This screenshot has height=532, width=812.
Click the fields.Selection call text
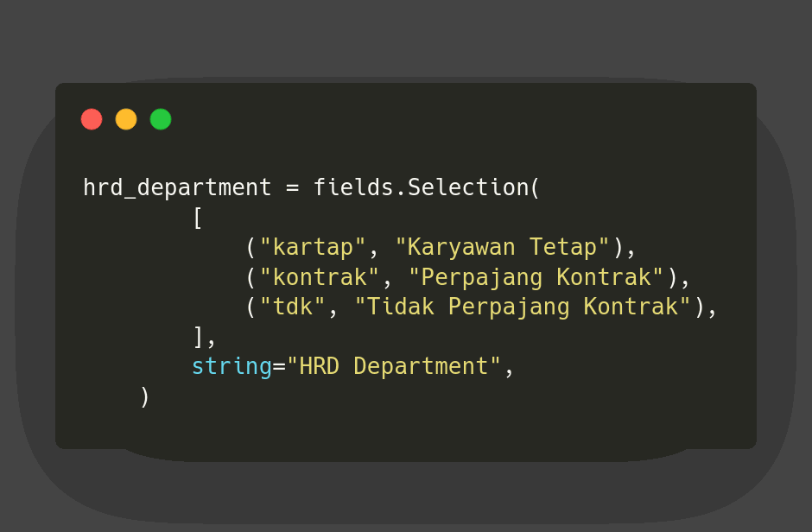tap(421, 187)
